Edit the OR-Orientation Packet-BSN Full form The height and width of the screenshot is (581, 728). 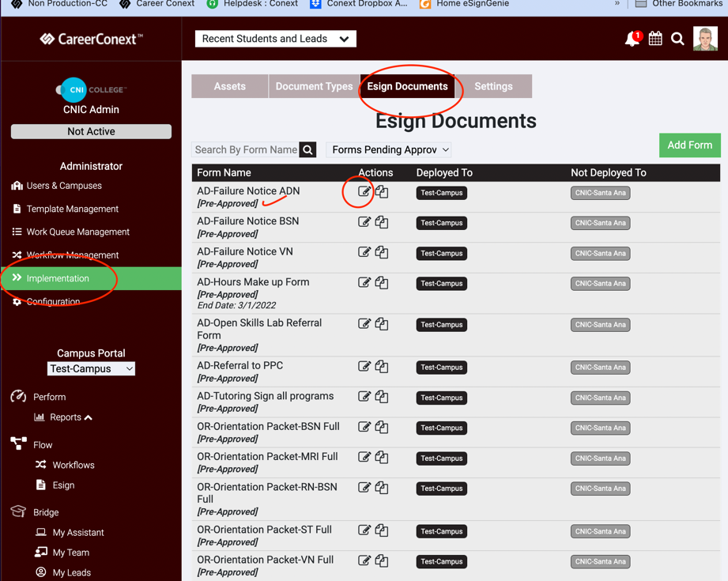(364, 427)
